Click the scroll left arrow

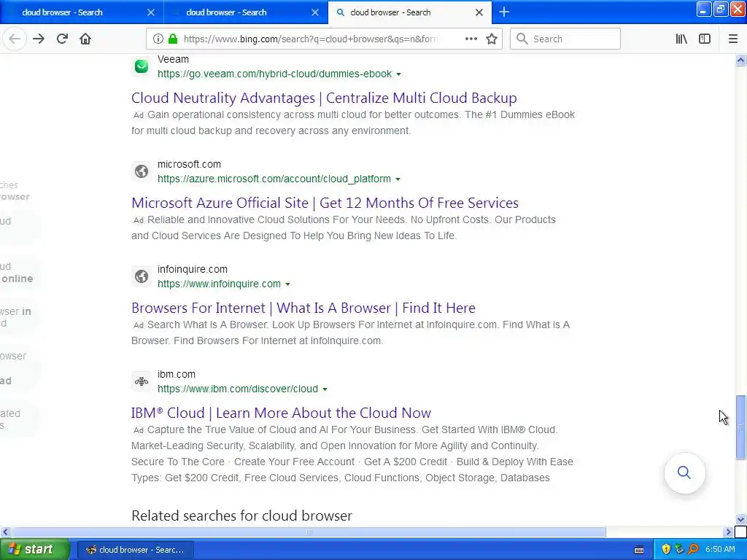pos(5,532)
